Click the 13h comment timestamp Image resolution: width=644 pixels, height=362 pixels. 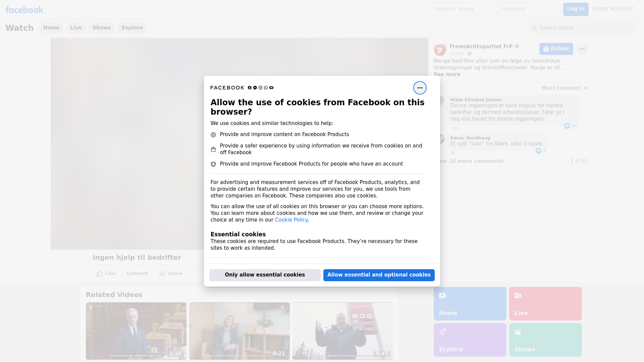pyautogui.click(x=454, y=128)
